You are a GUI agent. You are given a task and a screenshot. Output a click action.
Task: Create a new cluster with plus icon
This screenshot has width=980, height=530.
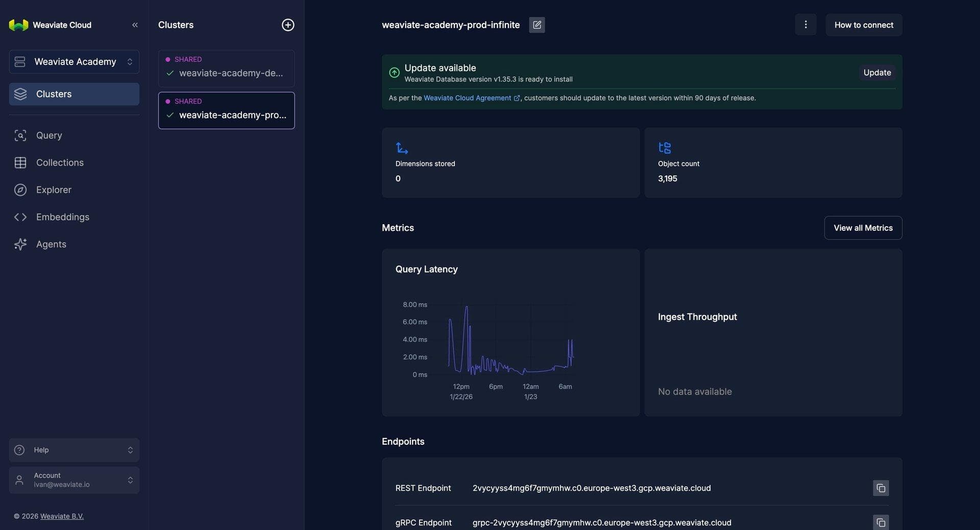[288, 25]
